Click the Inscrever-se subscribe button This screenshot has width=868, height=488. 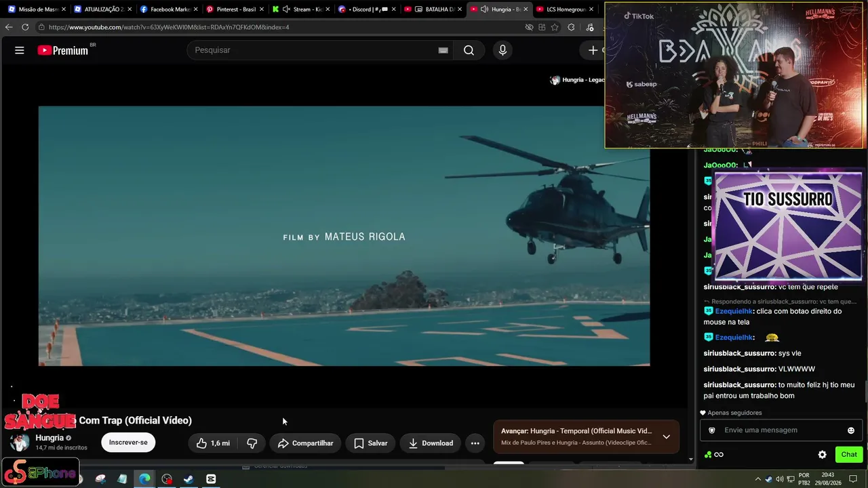128,443
